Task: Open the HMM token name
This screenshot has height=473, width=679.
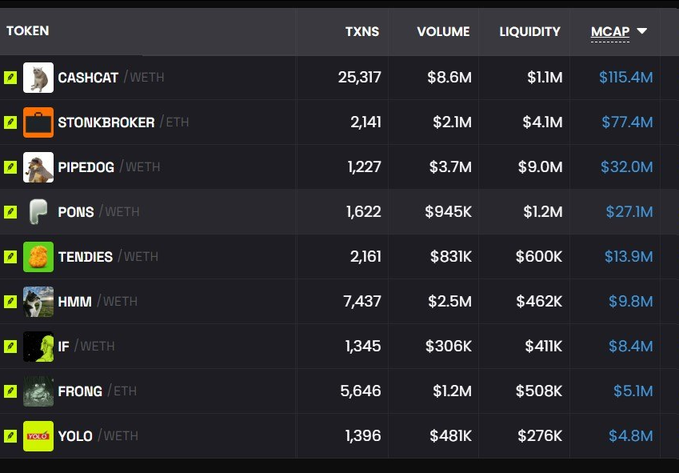Action: [74, 301]
